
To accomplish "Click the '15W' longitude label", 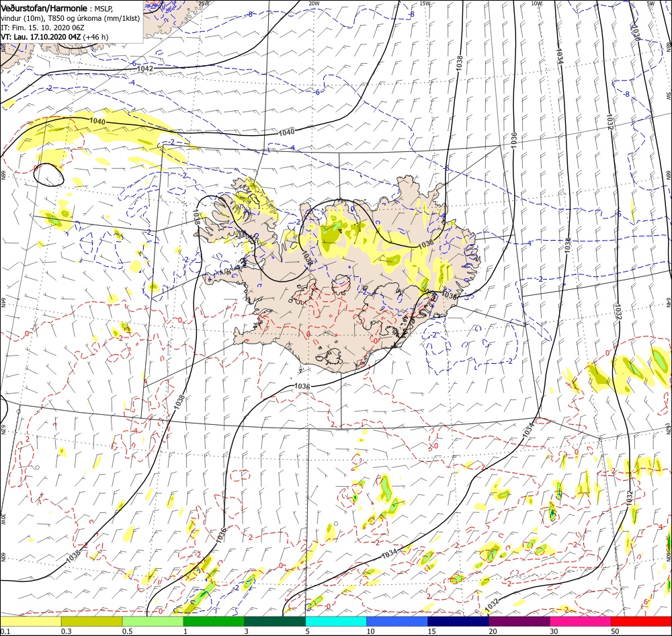I will coord(425,3).
